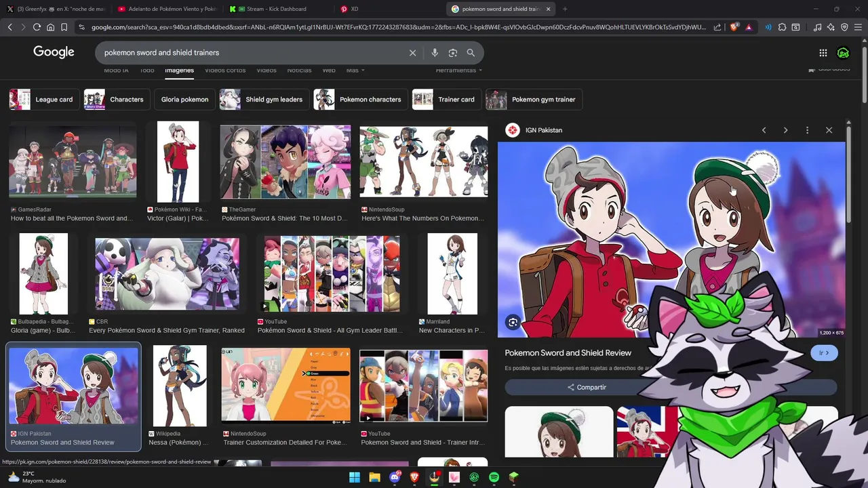
Task: Close the image preview panel
Action: (x=829, y=130)
